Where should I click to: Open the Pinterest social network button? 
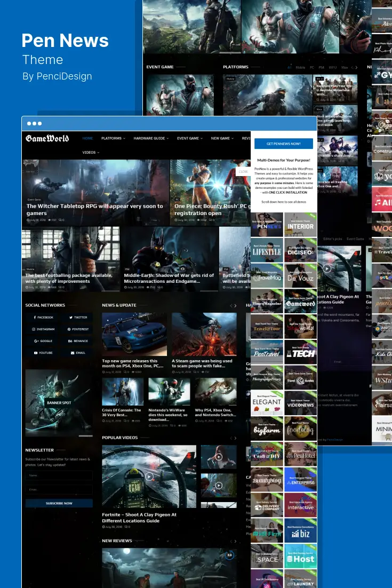78,329
